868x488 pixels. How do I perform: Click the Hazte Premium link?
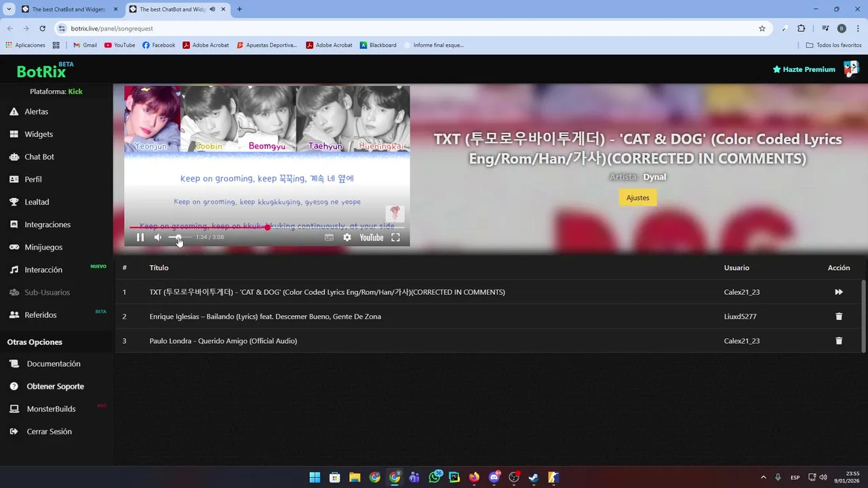pos(804,69)
